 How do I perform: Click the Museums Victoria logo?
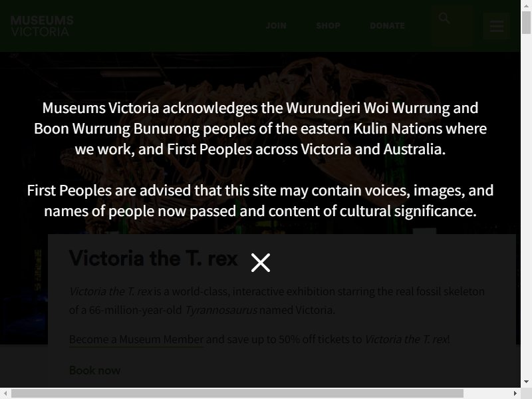(42, 26)
